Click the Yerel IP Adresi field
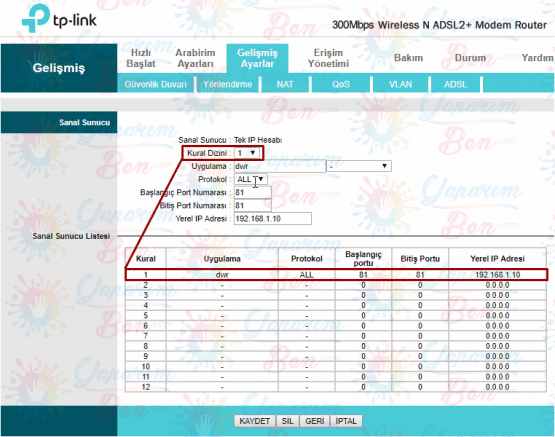 tap(273, 218)
